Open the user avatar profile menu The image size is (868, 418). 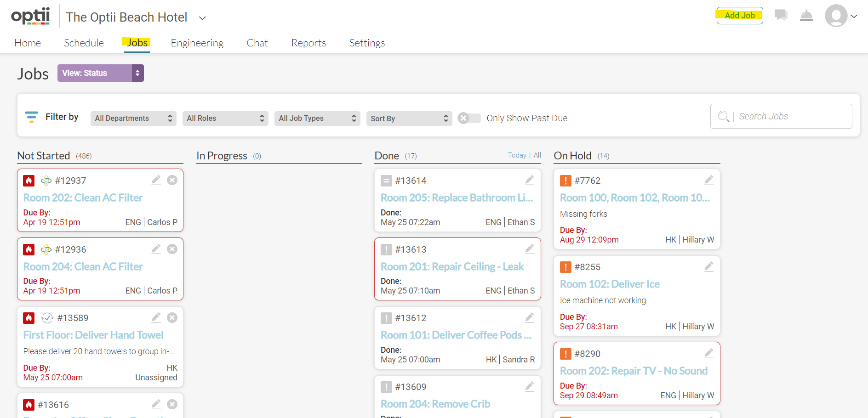tap(836, 16)
